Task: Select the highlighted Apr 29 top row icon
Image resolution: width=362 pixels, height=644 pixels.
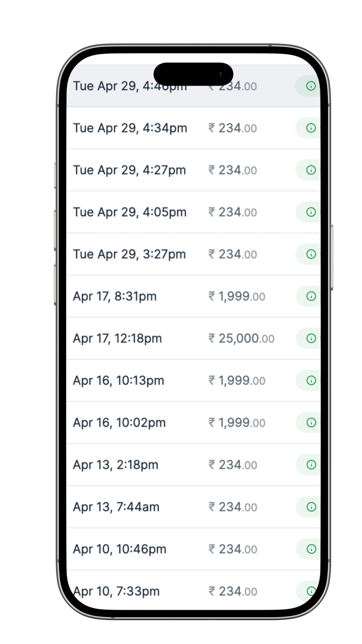Action: click(x=311, y=86)
